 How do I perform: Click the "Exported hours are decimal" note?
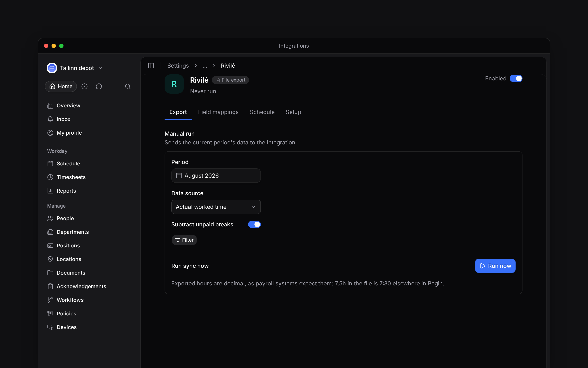coord(308,284)
